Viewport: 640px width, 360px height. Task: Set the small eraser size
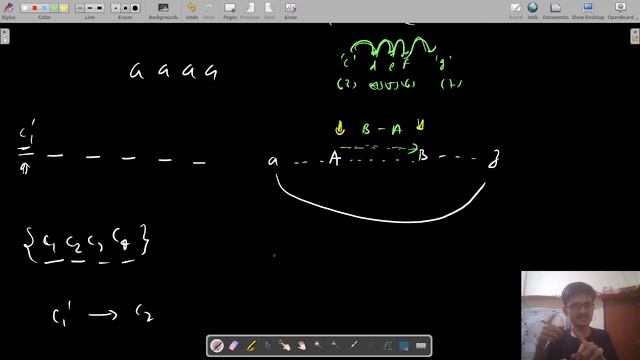tap(116, 8)
